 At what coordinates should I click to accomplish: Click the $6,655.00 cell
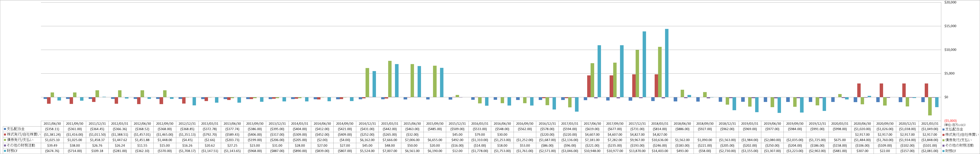click(x=435, y=140)
